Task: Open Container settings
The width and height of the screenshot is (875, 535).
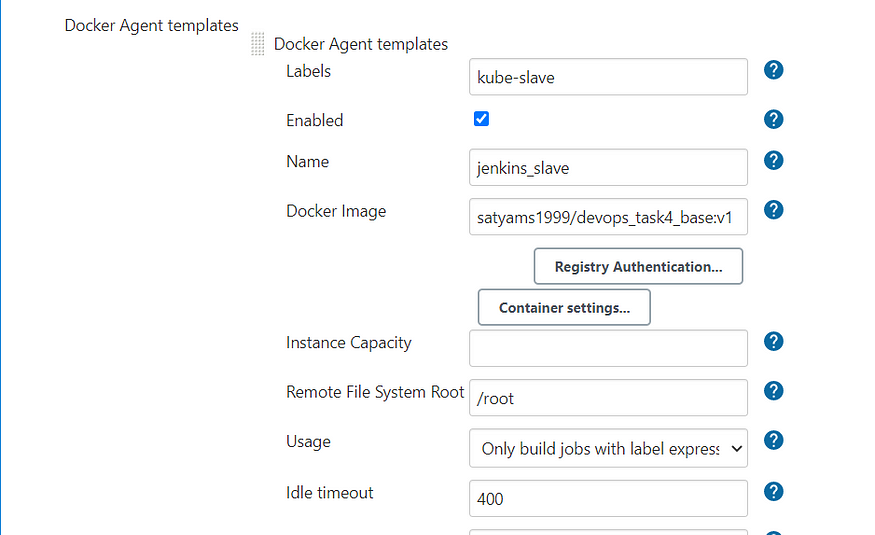Action: pos(564,308)
